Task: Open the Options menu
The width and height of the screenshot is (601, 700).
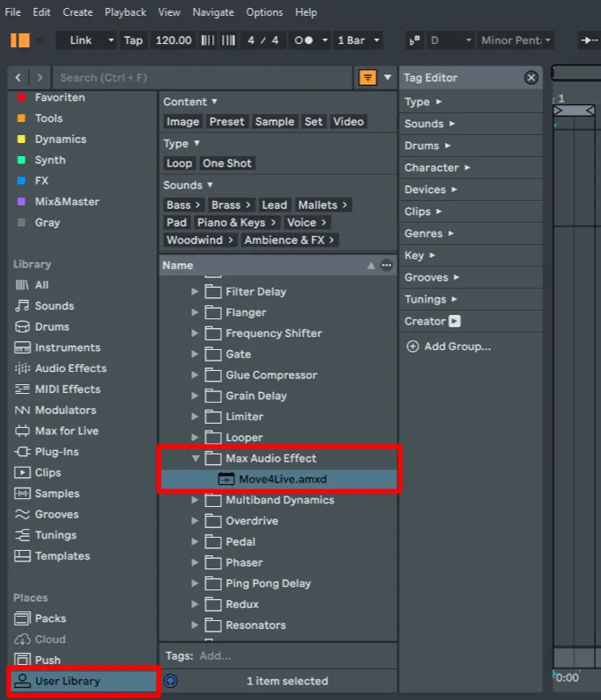Action: 264,12
